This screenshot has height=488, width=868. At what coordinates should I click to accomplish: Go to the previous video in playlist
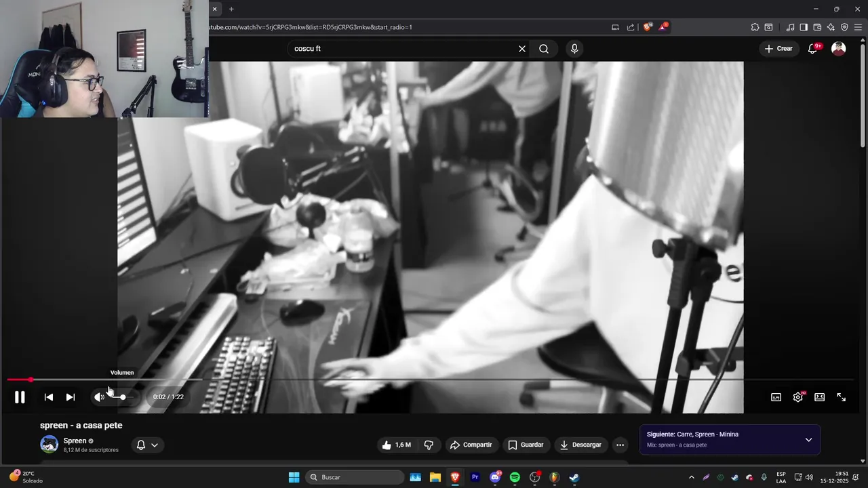[48, 397]
